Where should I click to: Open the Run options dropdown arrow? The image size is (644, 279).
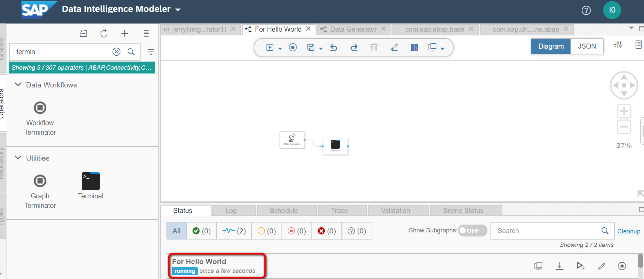click(280, 49)
